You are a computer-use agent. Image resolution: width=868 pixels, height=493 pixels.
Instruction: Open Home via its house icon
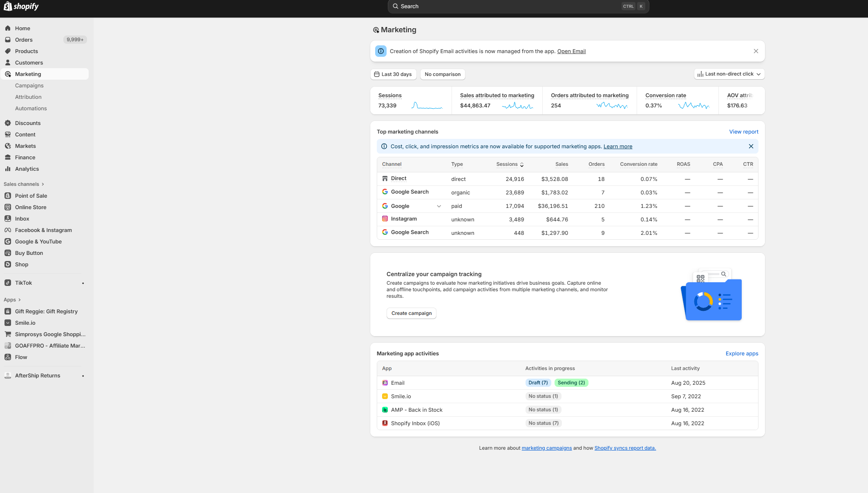8,28
